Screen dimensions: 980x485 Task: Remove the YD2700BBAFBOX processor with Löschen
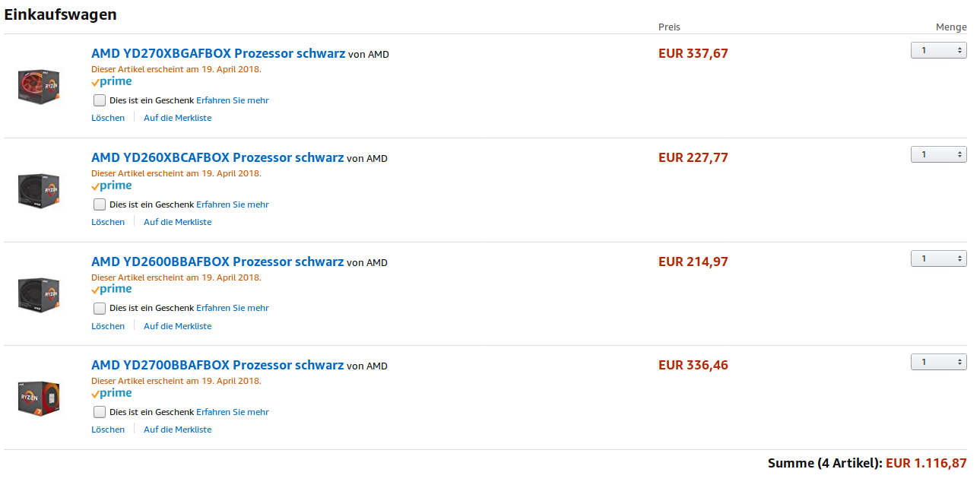tap(108, 430)
